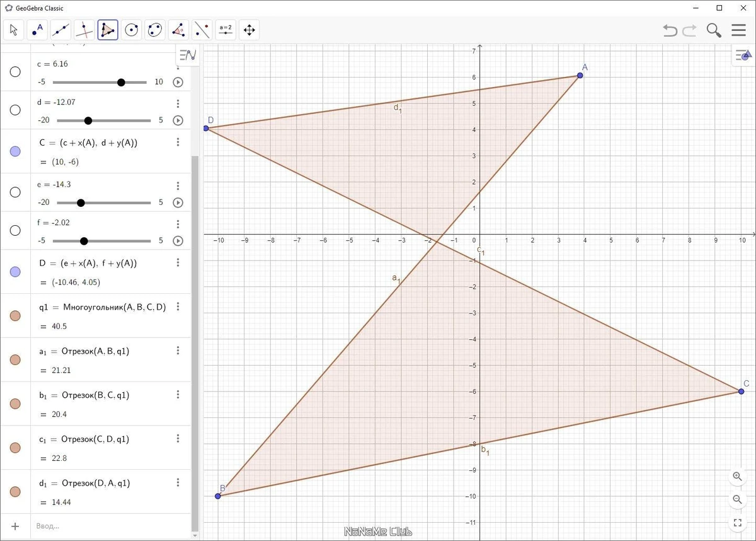Add new input row with plus icon

(15, 526)
